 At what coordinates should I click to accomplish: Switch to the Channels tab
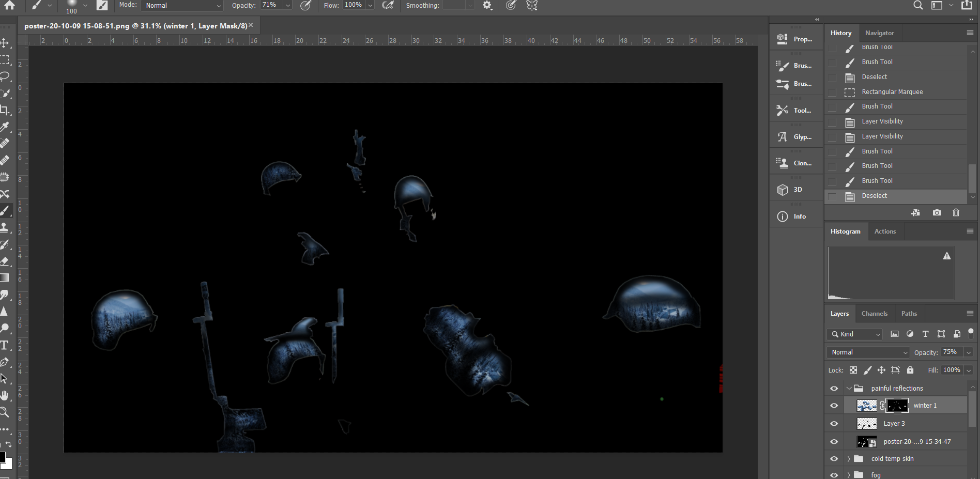(x=874, y=314)
